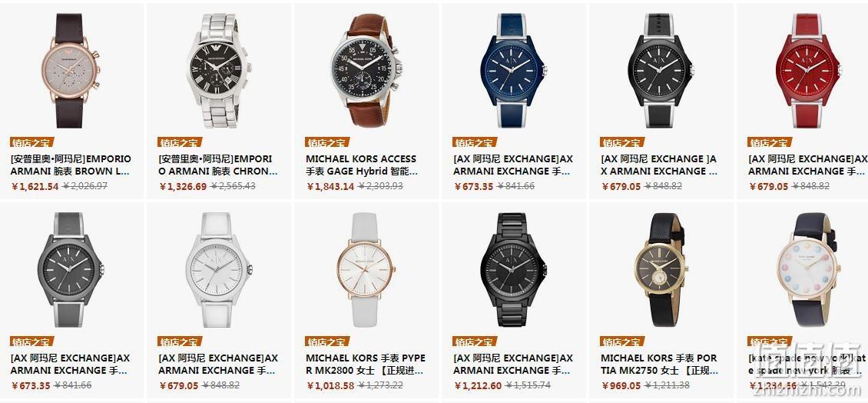
Task: Open the EMPORIO ARMANI 腕表 BROWN title link
Action: point(71,165)
